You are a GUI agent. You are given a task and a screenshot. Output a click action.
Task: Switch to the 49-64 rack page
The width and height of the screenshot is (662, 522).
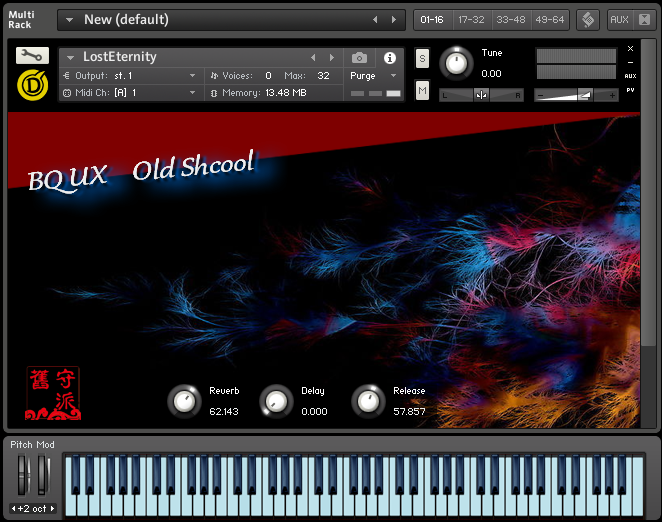tap(549, 20)
